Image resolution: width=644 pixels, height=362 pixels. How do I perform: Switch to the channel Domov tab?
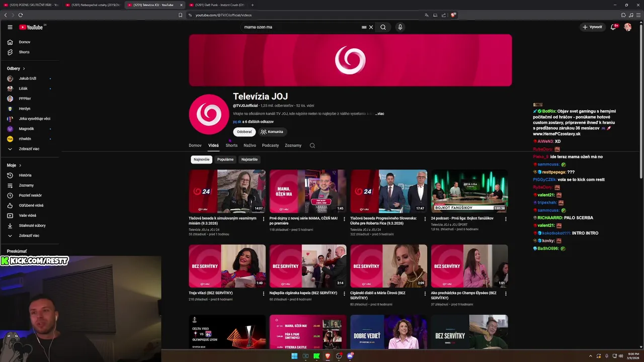(x=195, y=145)
